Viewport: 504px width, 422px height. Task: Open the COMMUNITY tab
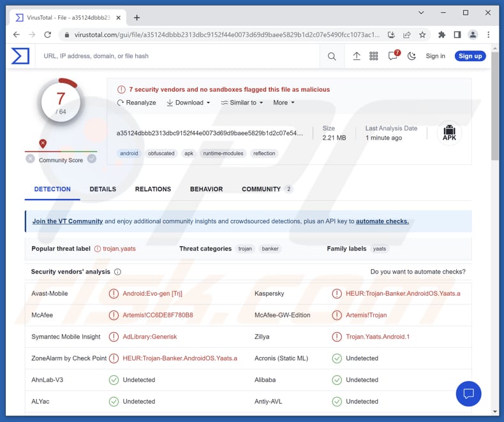pos(267,189)
